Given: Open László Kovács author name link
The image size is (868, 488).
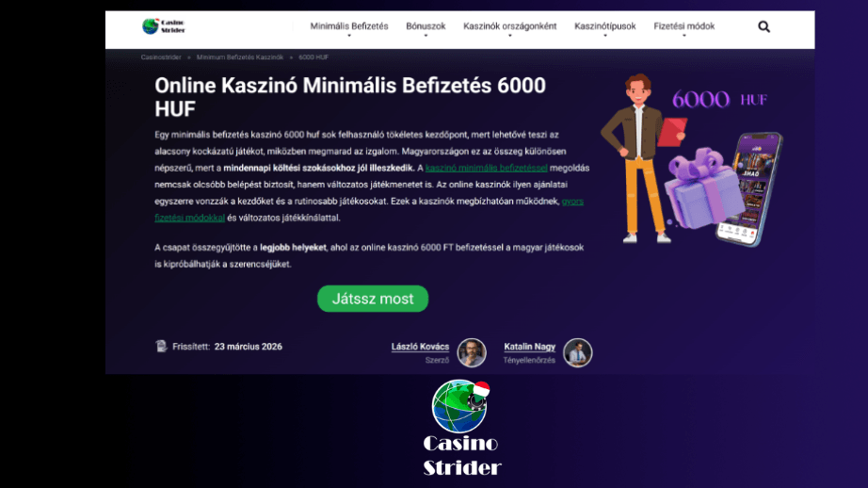Looking at the screenshot, I should point(420,347).
